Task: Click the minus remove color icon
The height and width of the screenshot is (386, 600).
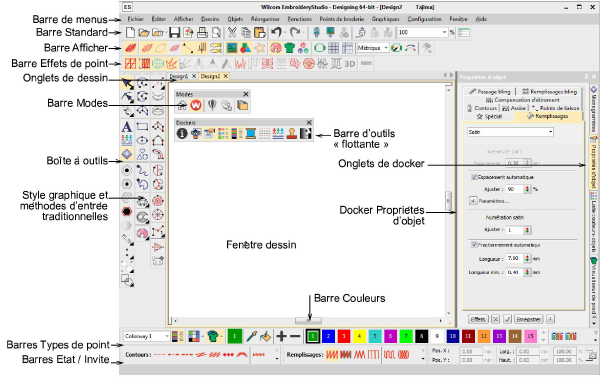Action: pyautogui.click(x=295, y=336)
